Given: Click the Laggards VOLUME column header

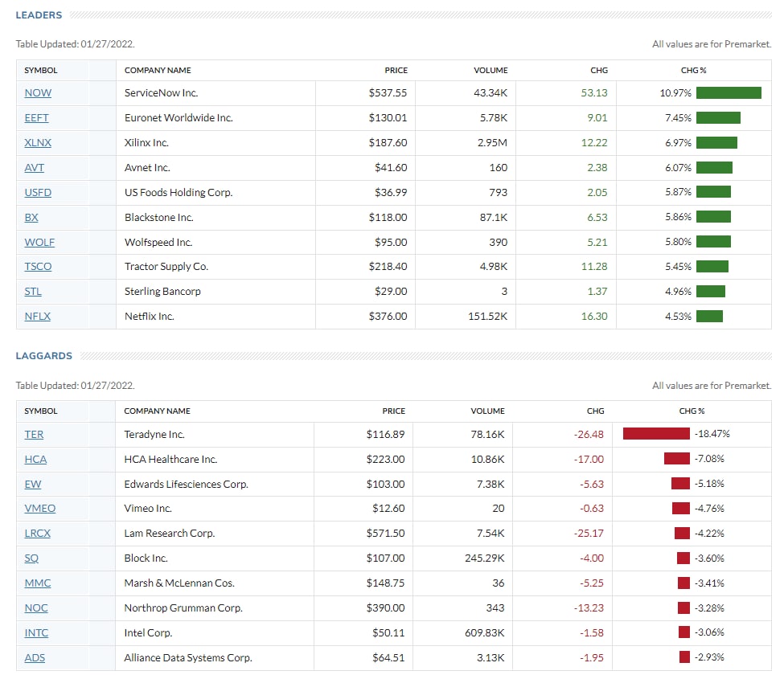Looking at the screenshot, I should pos(487,411).
